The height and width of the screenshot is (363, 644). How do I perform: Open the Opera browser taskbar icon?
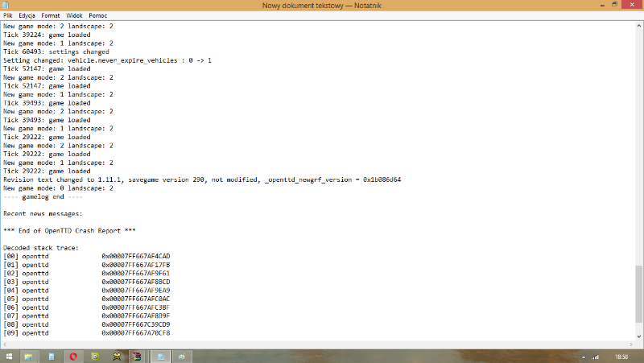[73, 357]
